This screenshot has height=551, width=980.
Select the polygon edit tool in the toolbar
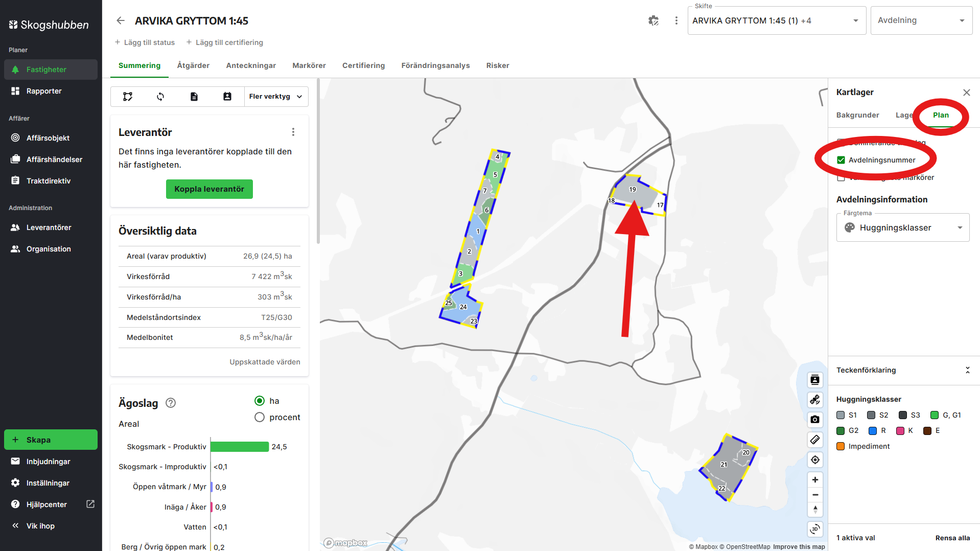[128, 97]
